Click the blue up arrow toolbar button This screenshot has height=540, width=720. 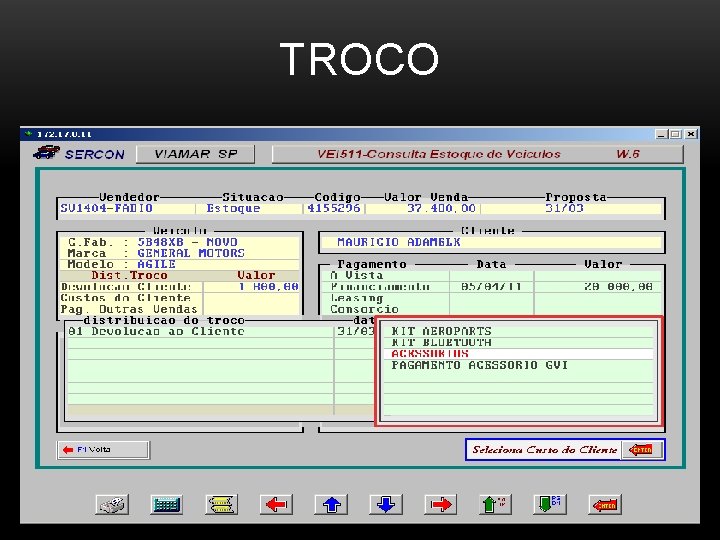tap(331, 505)
